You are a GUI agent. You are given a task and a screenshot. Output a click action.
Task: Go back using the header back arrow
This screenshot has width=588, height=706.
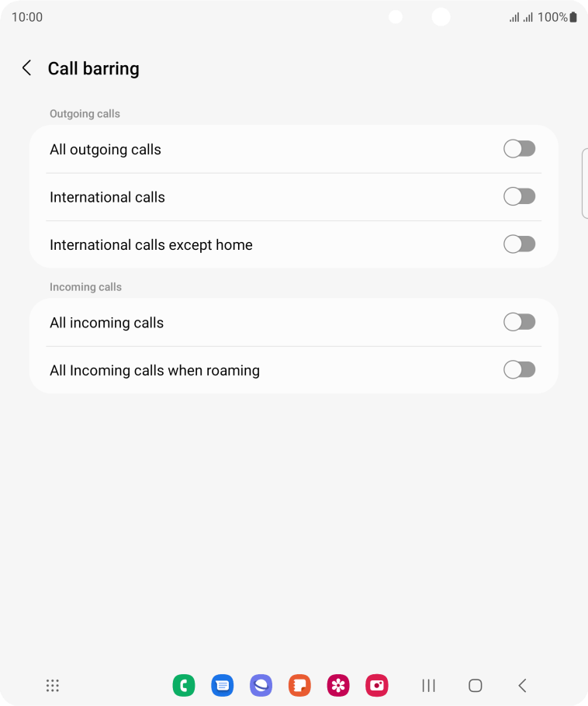(26, 68)
